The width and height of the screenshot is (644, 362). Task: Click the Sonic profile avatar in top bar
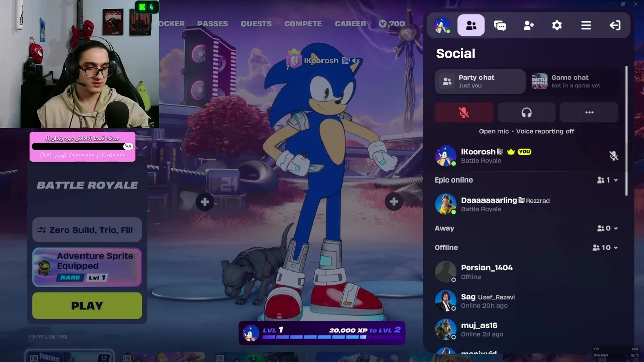click(x=442, y=25)
